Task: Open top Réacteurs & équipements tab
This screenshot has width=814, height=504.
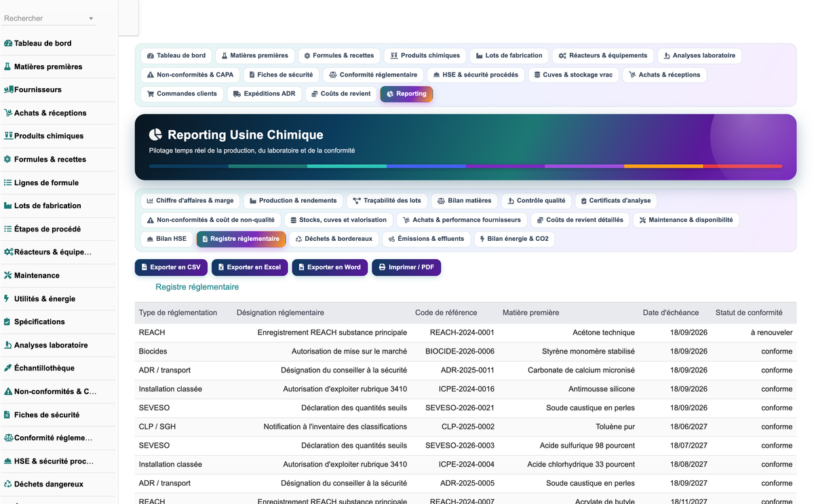Action: coord(603,56)
